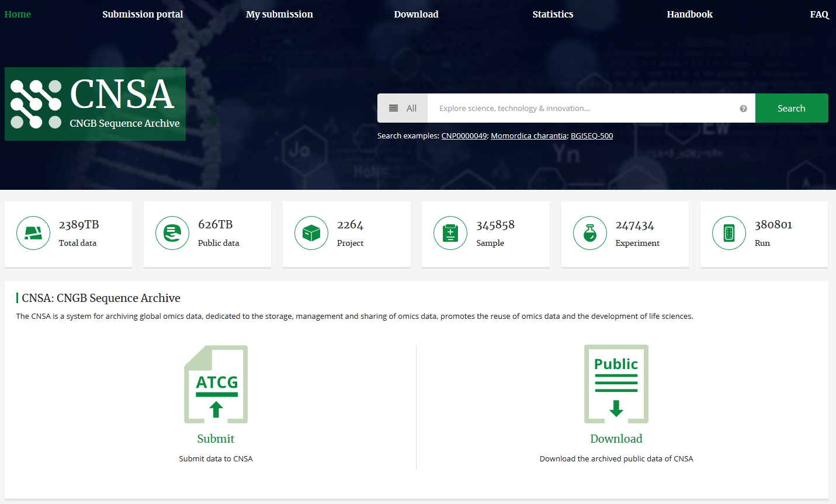The height and width of the screenshot is (504, 836).
Task: Select FAQ in the top navigation
Action: pos(819,14)
